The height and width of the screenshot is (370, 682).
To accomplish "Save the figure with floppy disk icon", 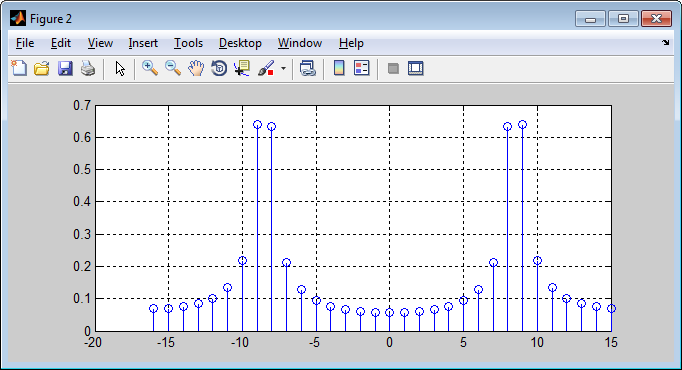I will (x=65, y=68).
